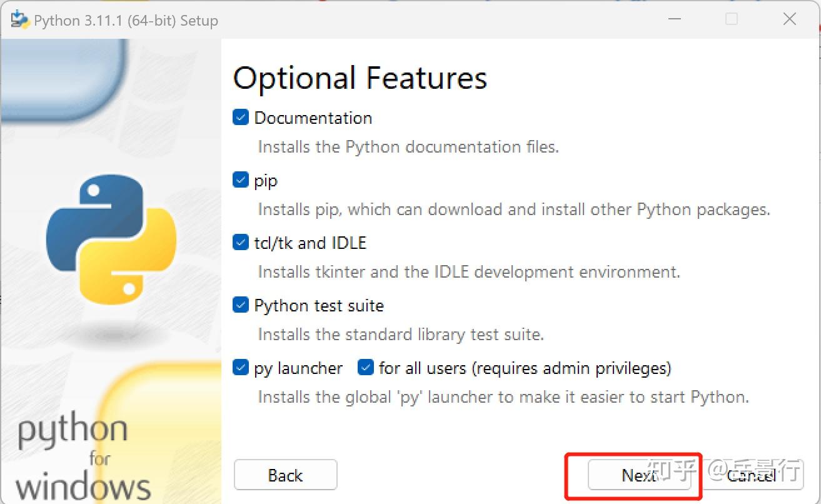The image size is (821, 504).
Task: Click the Cancel button
Action: (750, 475)
